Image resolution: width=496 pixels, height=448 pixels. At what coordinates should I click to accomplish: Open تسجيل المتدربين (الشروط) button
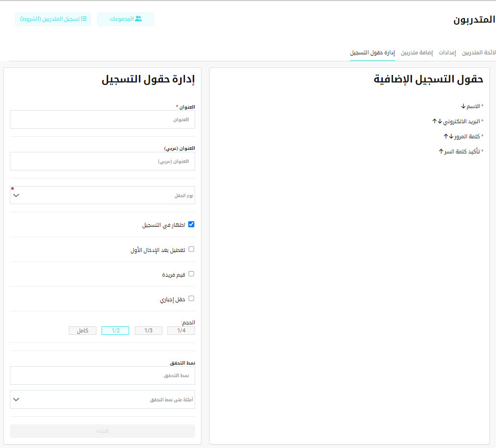[x=53, y=19]
